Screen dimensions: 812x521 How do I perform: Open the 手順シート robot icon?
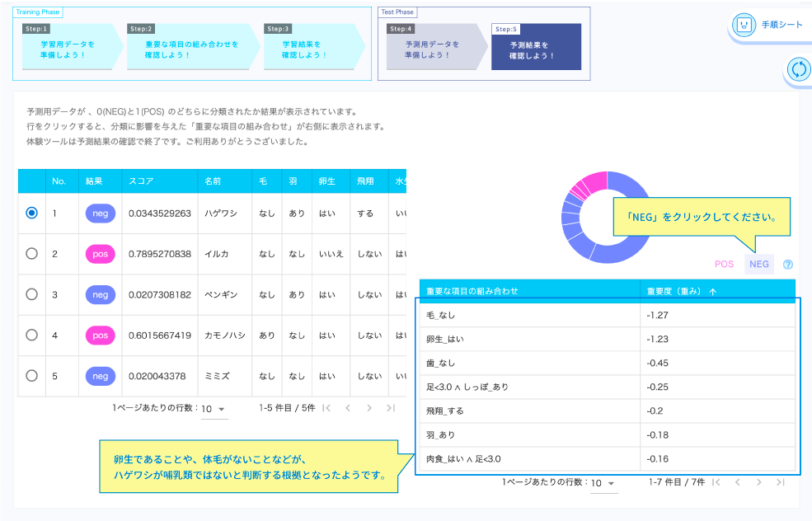744,25
